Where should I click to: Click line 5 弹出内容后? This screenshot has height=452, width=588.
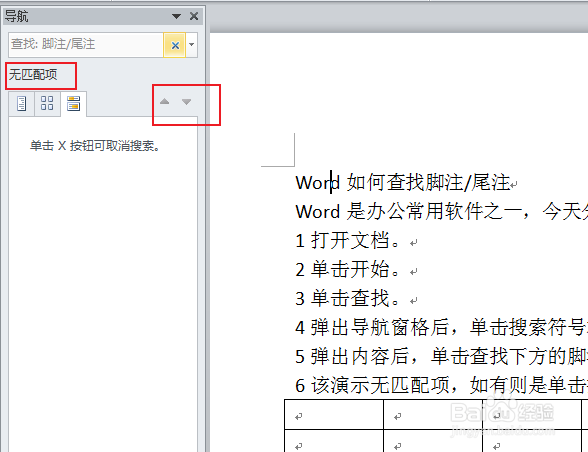(x=441, y=356)
